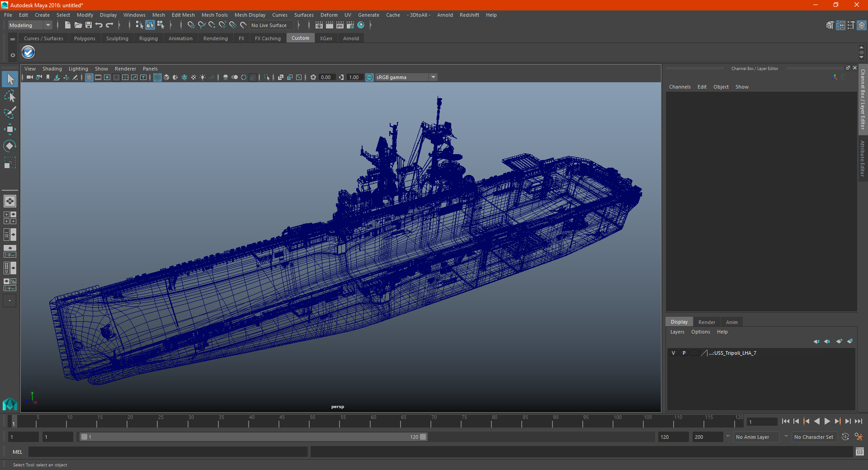Screen dimensions: 868x470
Task: Toggle auto keyframe button
Action: (x=845, y=437)
